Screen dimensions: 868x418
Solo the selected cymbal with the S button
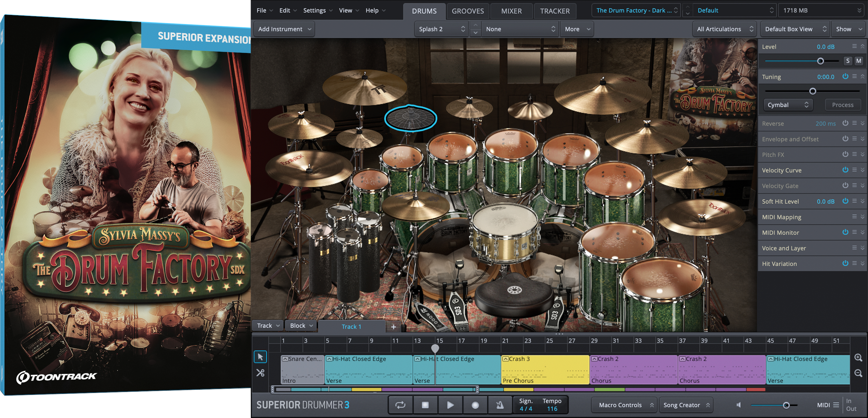point(848,61)
